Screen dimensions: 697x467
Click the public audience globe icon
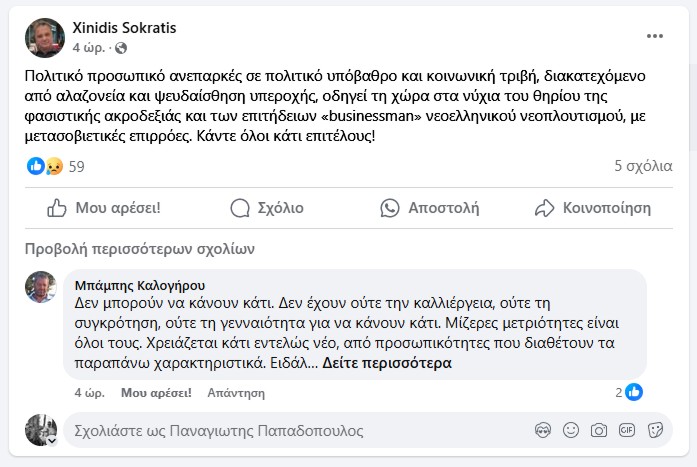122,48
